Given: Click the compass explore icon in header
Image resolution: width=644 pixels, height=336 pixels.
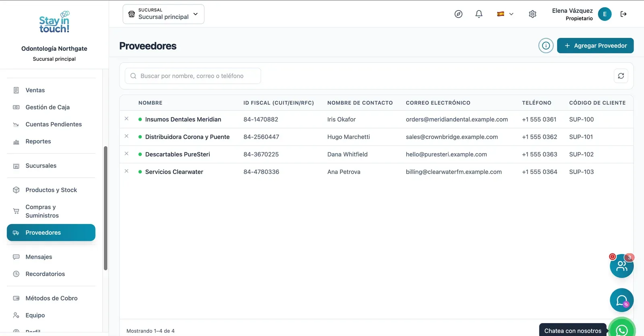Looking at the screenshot, I should [458, 14].
